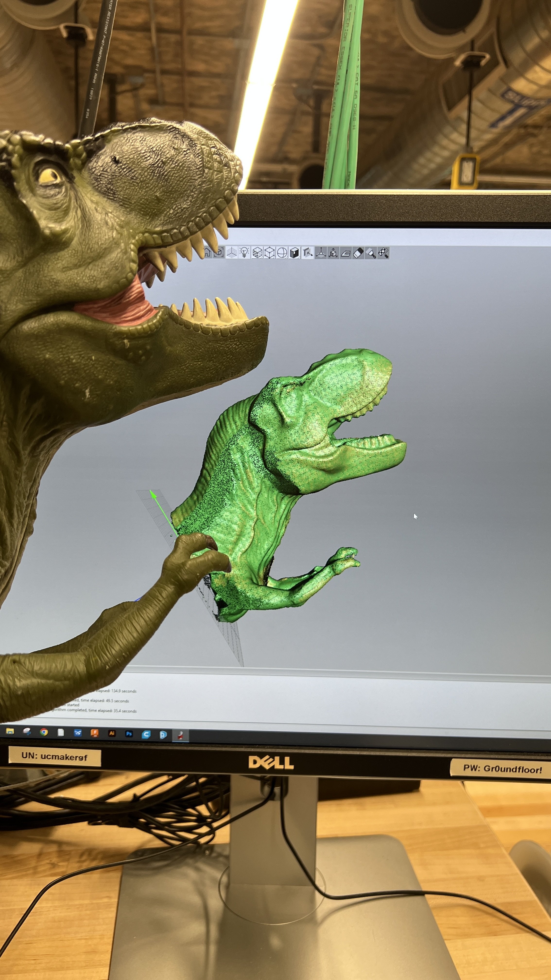The width and height of the screenshot is (551, 980).
Task: Click the fit-to-view bounding box icon
Action: [219, 253]
